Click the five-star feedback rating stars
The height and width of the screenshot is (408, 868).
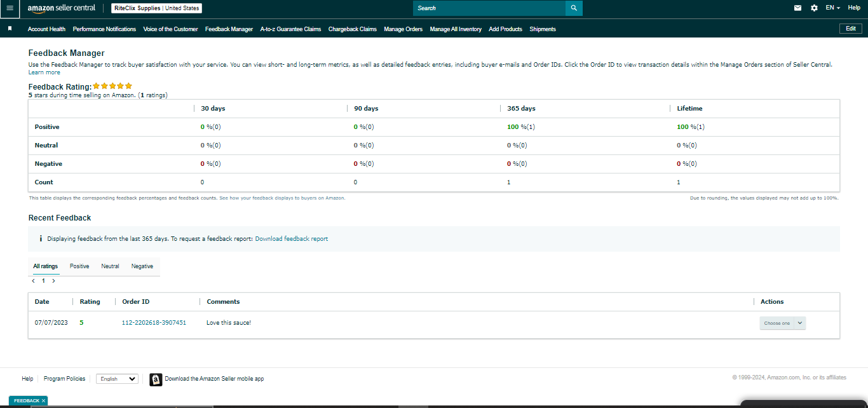pos(112,86)
